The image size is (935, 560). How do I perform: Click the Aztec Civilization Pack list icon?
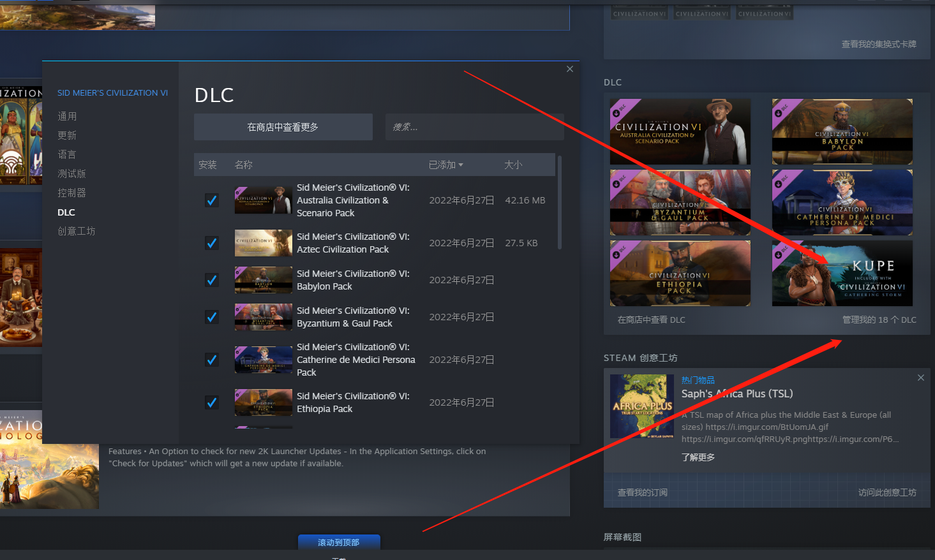point(263,243)
